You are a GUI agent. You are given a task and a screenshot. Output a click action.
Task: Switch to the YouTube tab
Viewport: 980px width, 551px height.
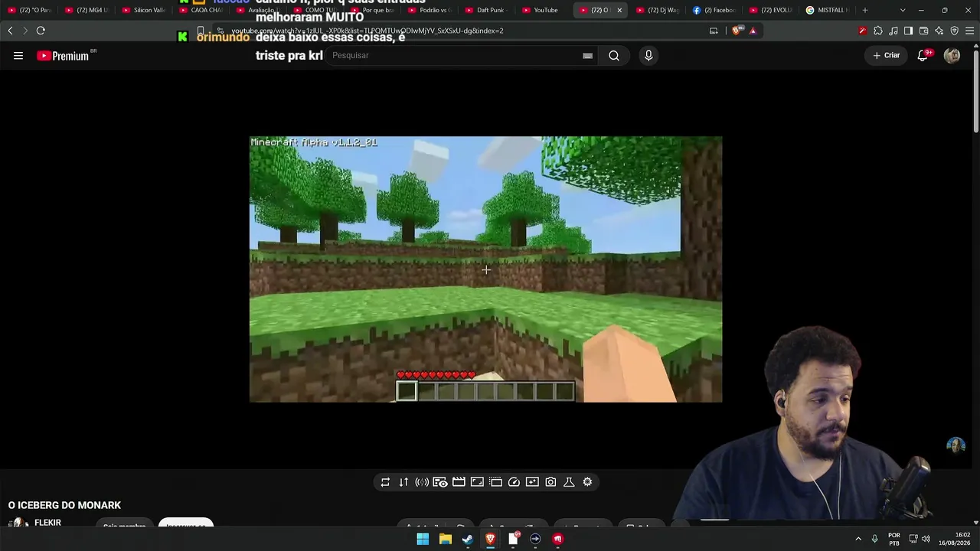541,10
